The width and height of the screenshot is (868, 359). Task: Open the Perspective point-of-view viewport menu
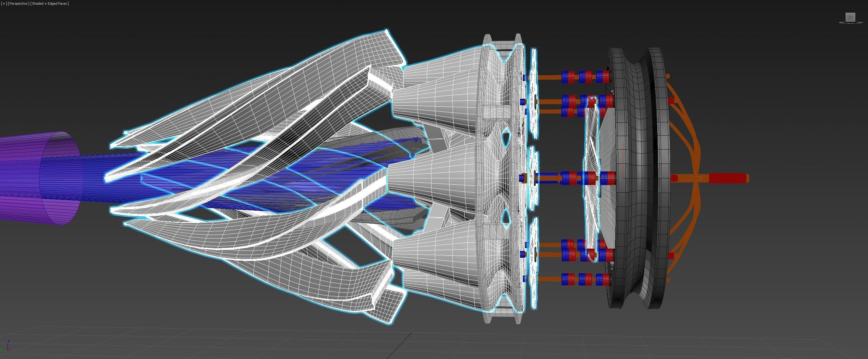tap(19, 3)
